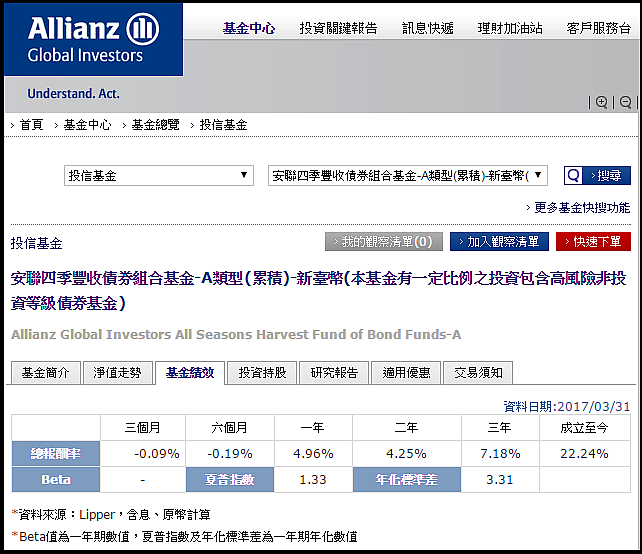Go to 基金總覽 breadcrumb link
This screenshot has width=642, height=554.
[x=155, y=124]
